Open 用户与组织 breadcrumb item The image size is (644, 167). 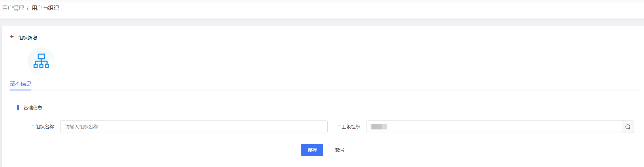point(45,8)
